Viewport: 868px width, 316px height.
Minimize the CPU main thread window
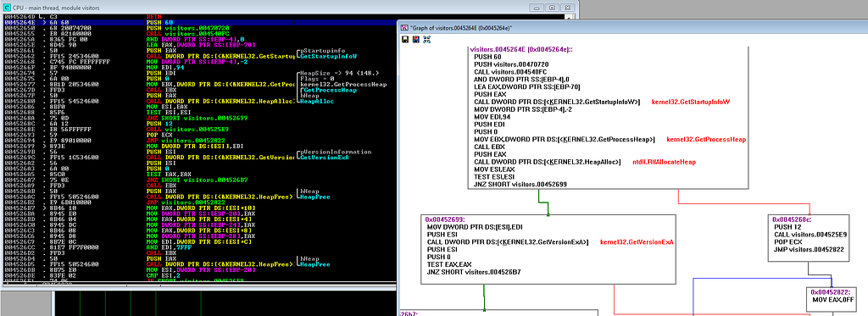click(536, 8)
